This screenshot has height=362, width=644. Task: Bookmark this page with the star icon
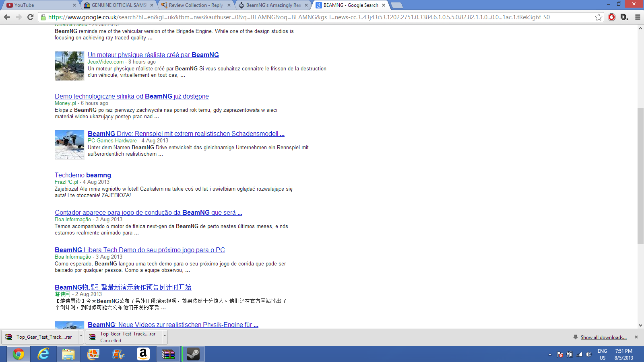point(599,17)
